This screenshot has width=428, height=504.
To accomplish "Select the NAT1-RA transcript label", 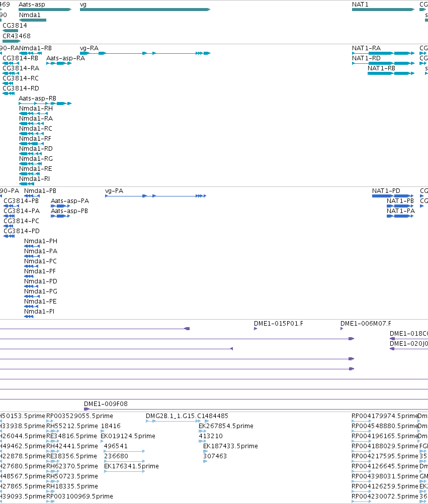I will pyautogui.click(x=366, y=48).
